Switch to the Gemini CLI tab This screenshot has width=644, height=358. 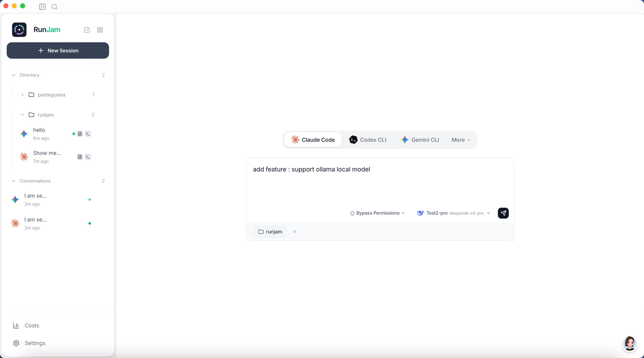420,140
